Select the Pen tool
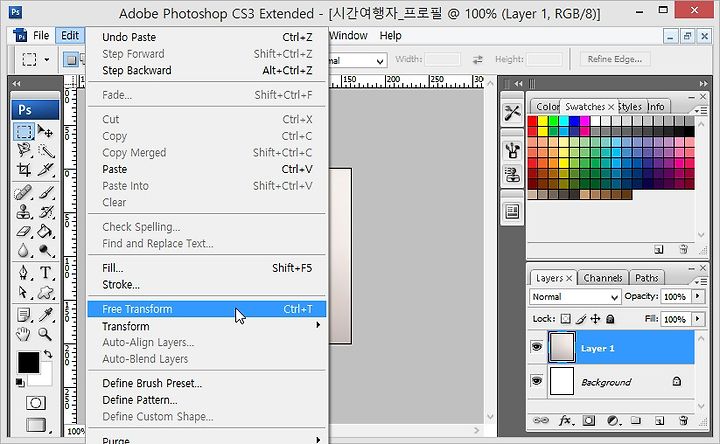Image resolution: width=720 pixels, height=444 pixels. [x=23, y=272]
